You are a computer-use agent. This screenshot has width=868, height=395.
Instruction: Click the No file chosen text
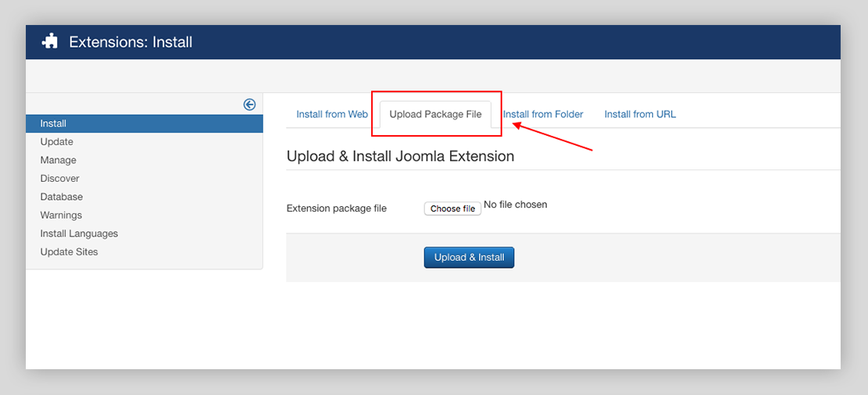tap(516, 205)
